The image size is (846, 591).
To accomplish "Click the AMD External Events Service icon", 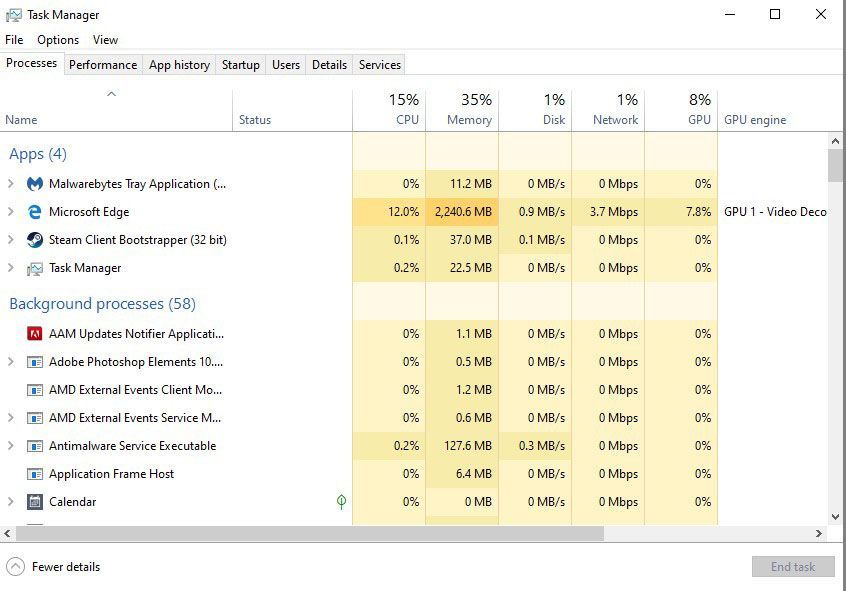I will click(x=35, y=418).
